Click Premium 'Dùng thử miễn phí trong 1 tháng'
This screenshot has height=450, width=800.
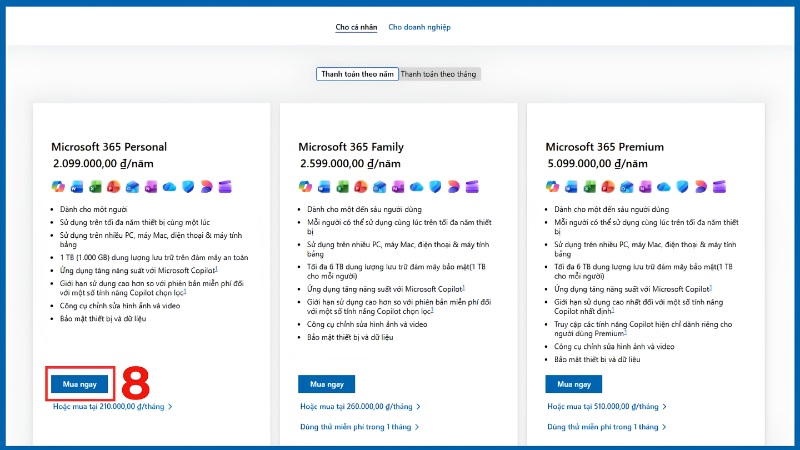tap(607, 427)
